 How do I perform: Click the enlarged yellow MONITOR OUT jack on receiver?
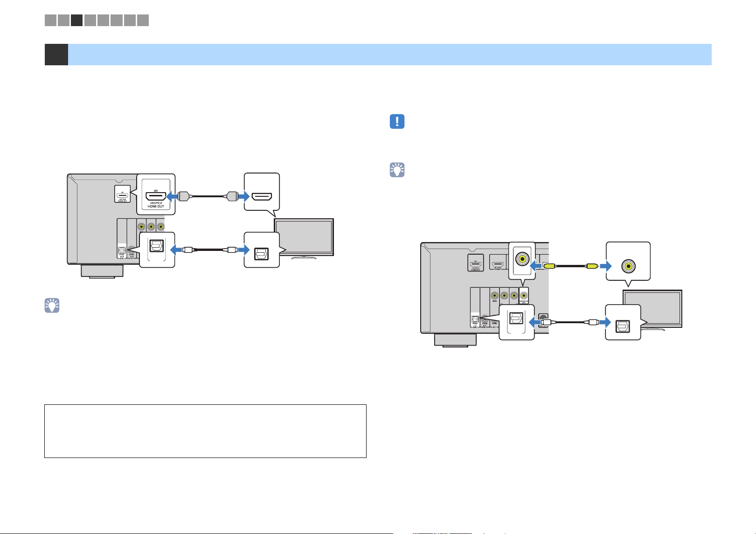click(522, 260)
